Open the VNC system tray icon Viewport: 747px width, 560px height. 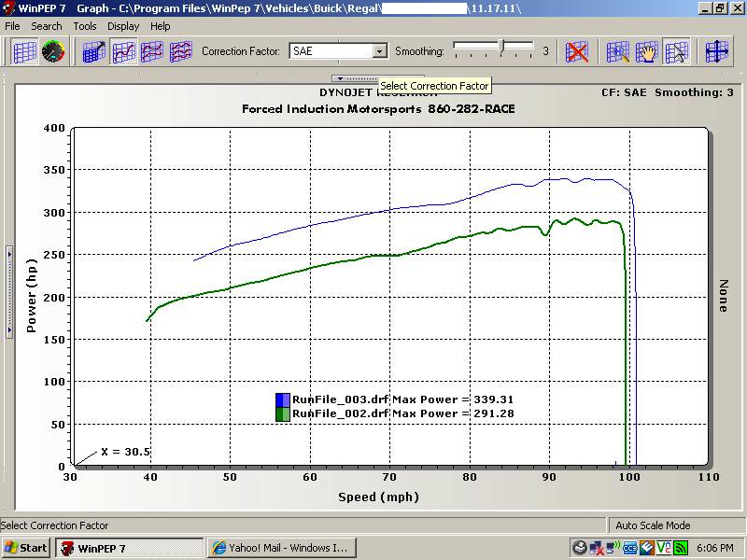coord(664,548)
